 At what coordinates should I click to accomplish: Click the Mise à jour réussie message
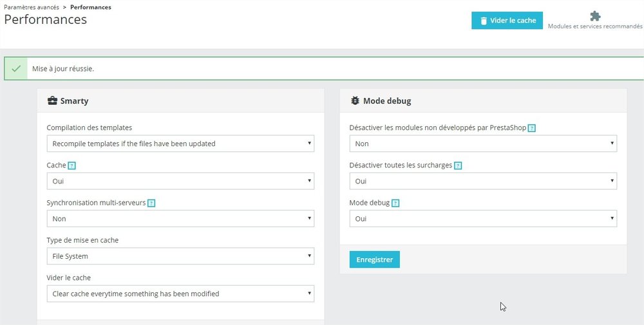pyautogui.click(x=63, y=68)
